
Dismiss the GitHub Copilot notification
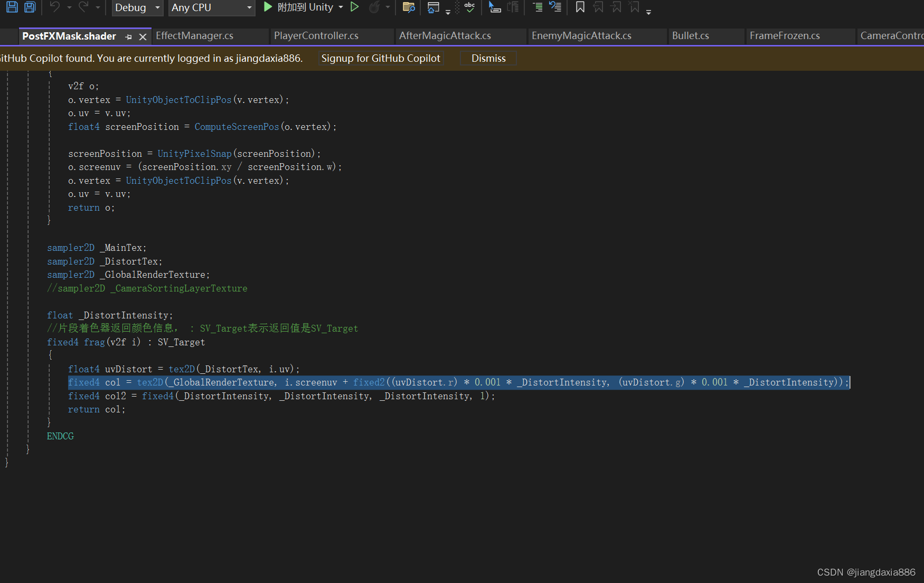pos(488,58)
